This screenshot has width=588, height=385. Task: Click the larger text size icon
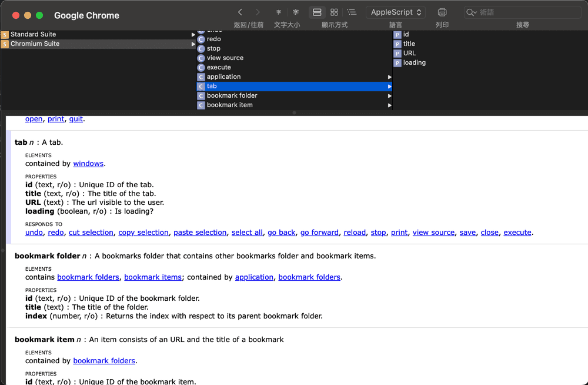point(295,12)
